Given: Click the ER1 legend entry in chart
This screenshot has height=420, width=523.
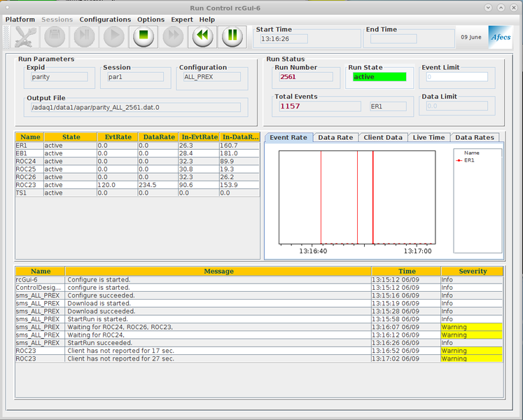Looking at the screenshot, I should tap(466, 160).
